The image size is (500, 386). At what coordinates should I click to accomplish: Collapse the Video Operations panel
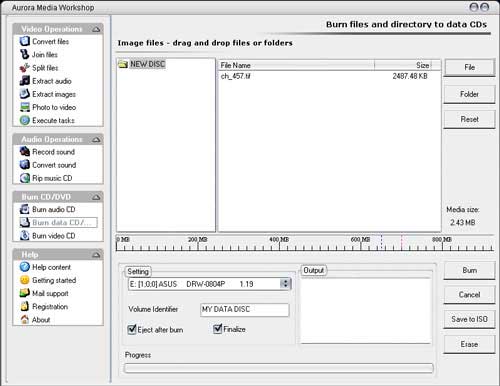pos(96,29)
